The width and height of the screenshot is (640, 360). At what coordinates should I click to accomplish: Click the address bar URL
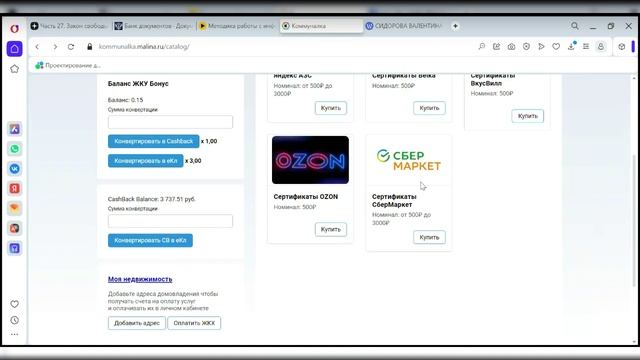click(x=144, y=47)
